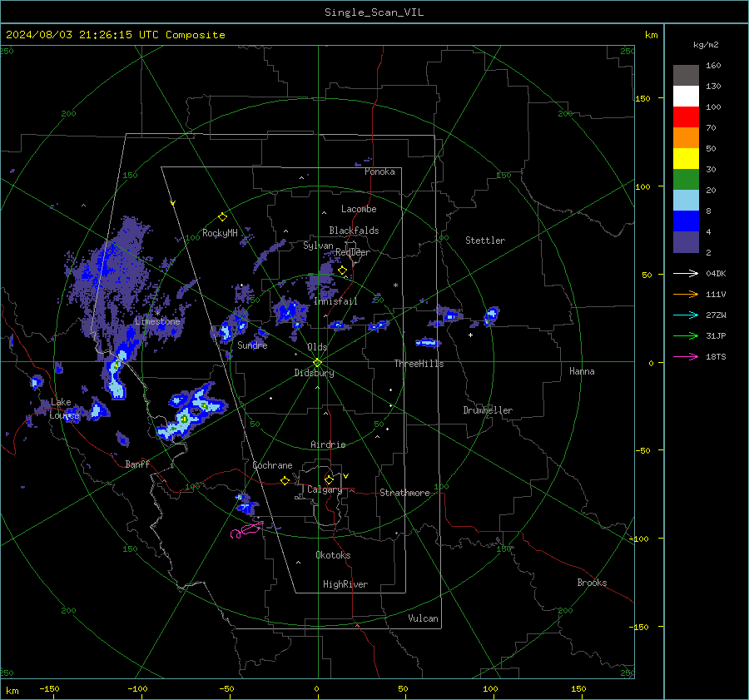This screenshot has height=700, width=749.
Task: Click the yellow diamond radar marker at Didsbury
Action: click(x=317, y=363)
